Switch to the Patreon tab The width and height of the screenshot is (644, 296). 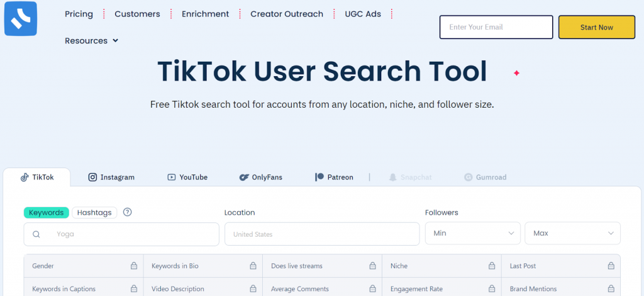coord(334,177)
